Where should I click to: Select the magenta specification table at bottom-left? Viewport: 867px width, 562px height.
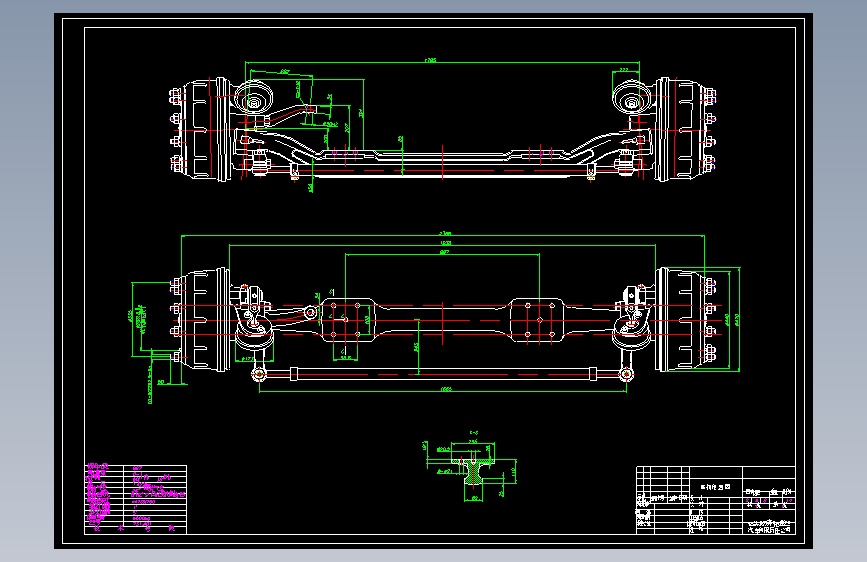coord(135,499)
